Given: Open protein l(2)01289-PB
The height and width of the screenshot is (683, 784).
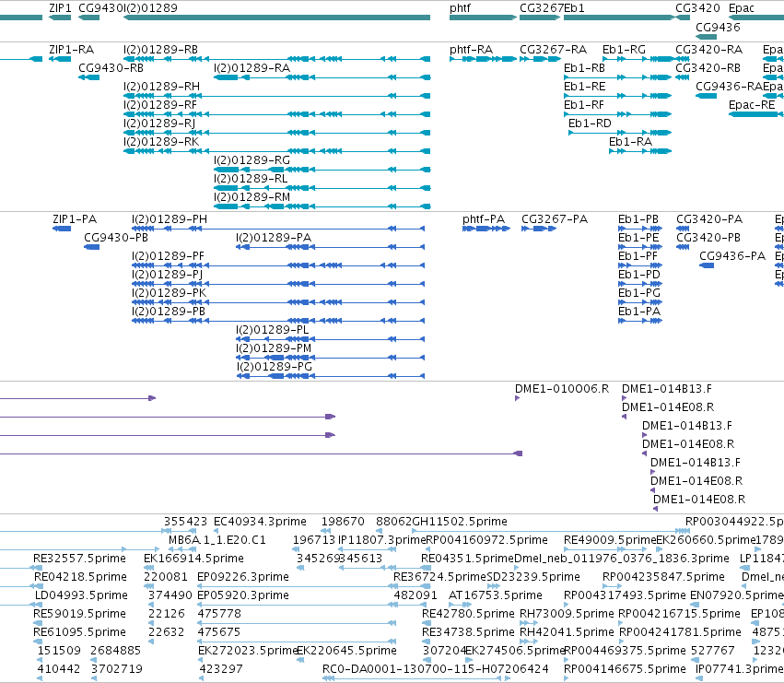Looking at the screenshot, I should (x=169, y=312).
